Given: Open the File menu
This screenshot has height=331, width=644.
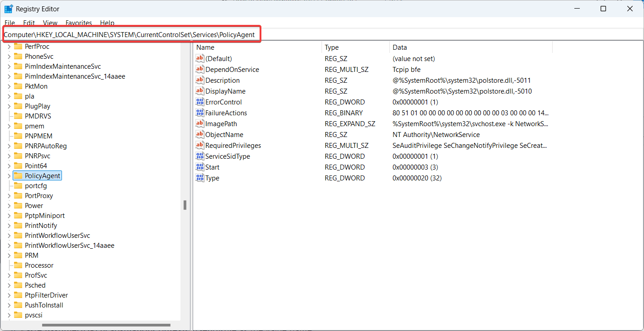Looking at the screenshot, I should pyautogui.click(x=9, y=23).
